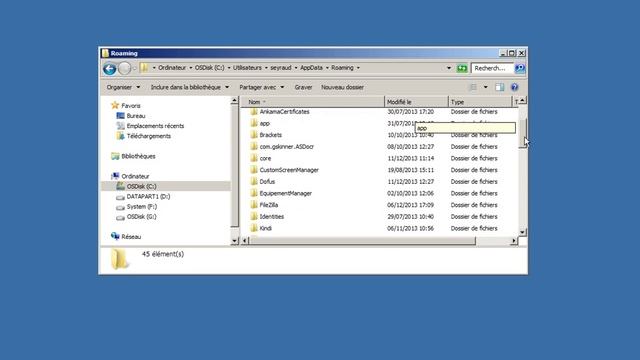Screen dimensions: 640x360
Task: Open the Help question mark icon
Action: [x=514, y=87]
